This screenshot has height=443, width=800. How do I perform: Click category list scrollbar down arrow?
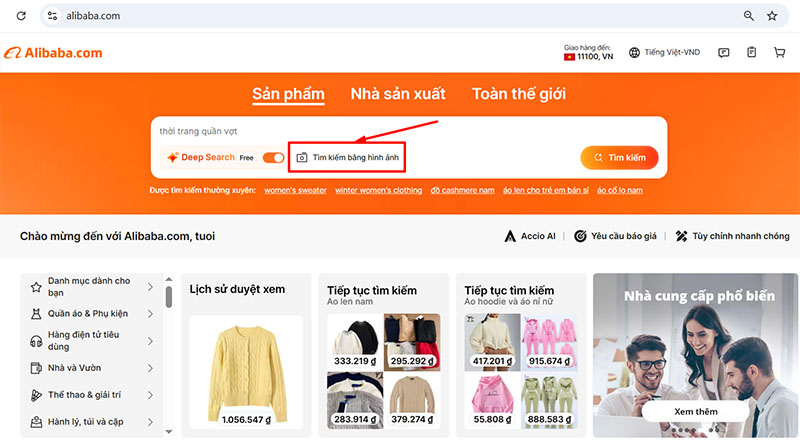click(169, 432)
